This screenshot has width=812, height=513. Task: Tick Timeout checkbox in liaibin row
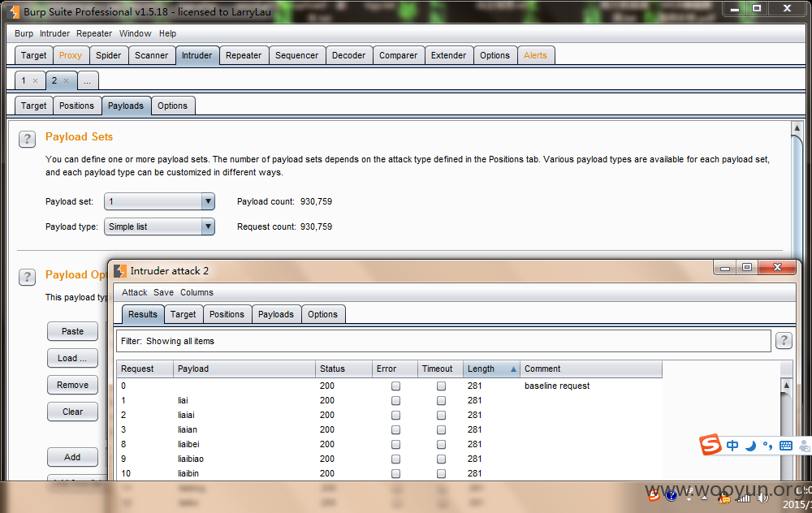coord(441,473)
